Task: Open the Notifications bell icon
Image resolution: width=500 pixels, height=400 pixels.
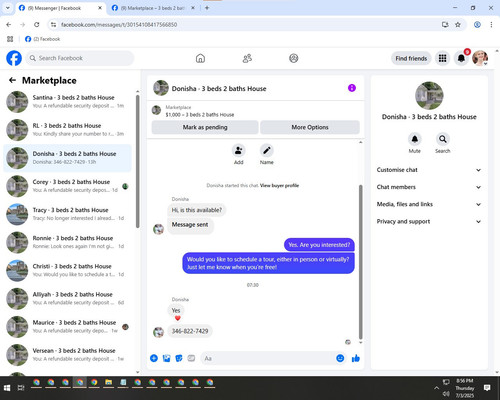Action: pos(461,58)
